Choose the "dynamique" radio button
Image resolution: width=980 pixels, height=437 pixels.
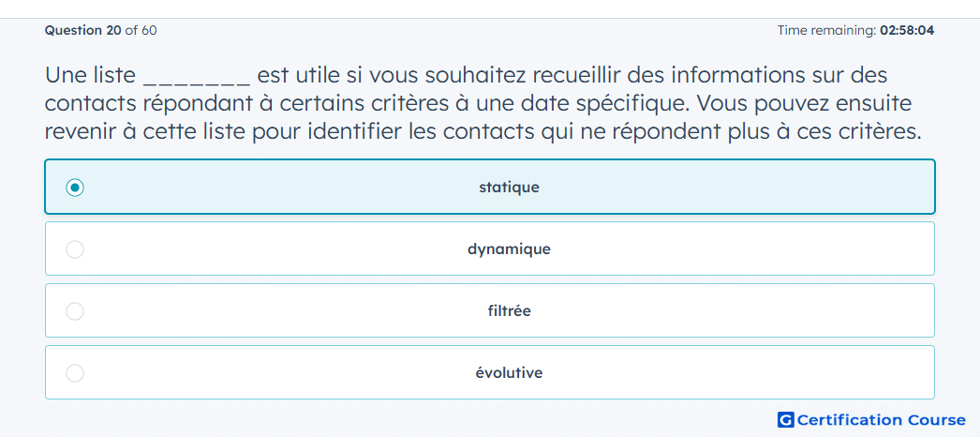click(75, 249)
